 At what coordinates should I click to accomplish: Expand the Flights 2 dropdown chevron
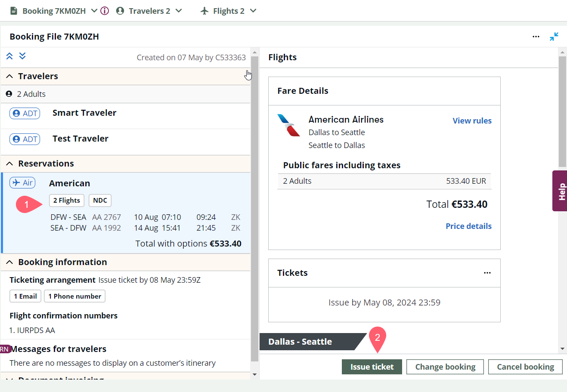(x=253, y=11)
